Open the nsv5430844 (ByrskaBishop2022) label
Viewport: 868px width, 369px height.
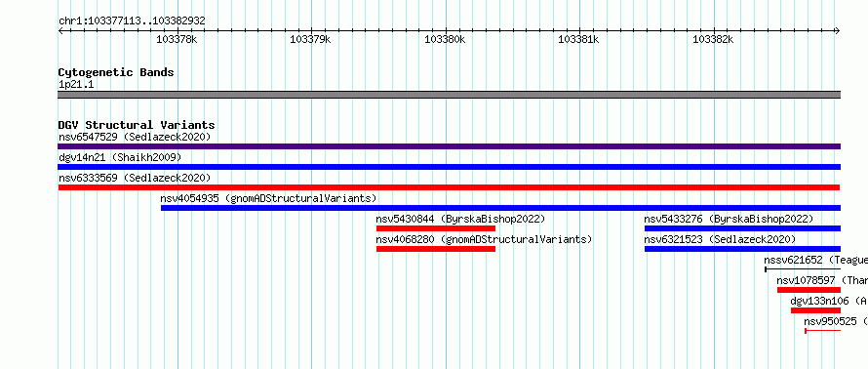pyautogui.click(x=460, y=219)
